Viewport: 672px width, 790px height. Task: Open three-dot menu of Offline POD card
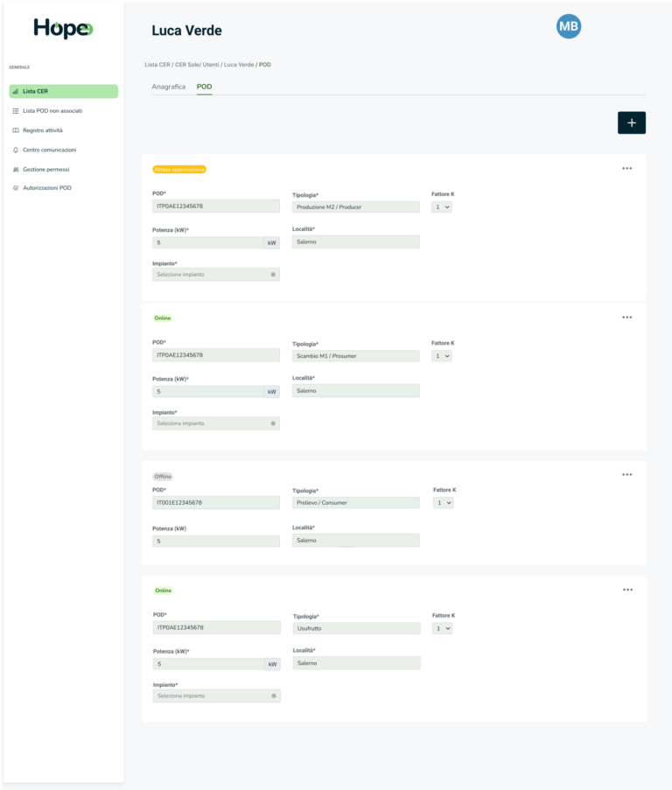[626, 474]
